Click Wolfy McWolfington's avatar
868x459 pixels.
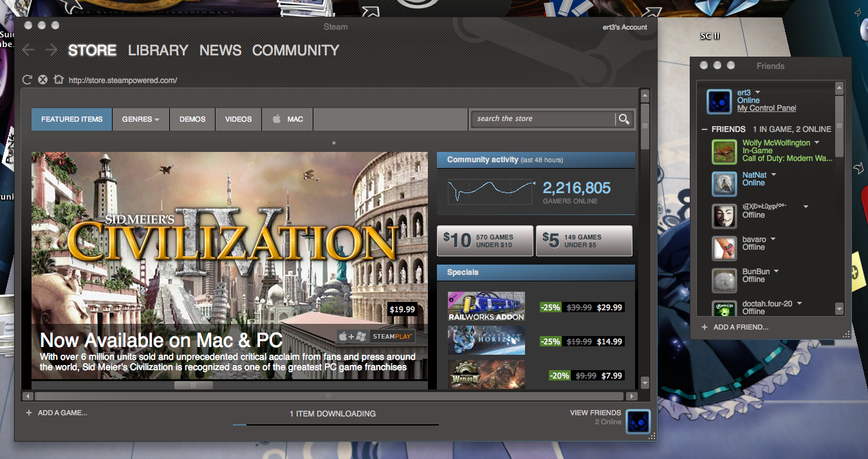pyautogui.click(x=724, y=152)
